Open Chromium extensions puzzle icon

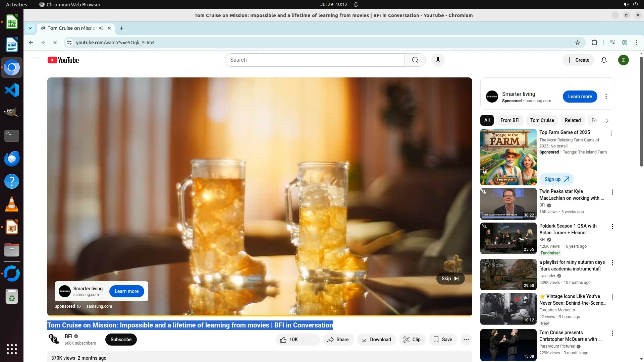pyautogui.click(x=594, y=43)
